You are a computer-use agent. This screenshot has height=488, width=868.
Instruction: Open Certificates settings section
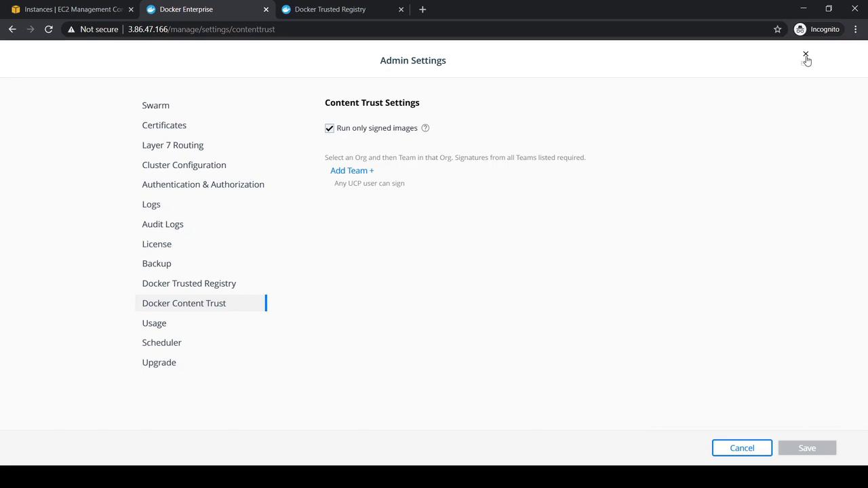point(164,125)
